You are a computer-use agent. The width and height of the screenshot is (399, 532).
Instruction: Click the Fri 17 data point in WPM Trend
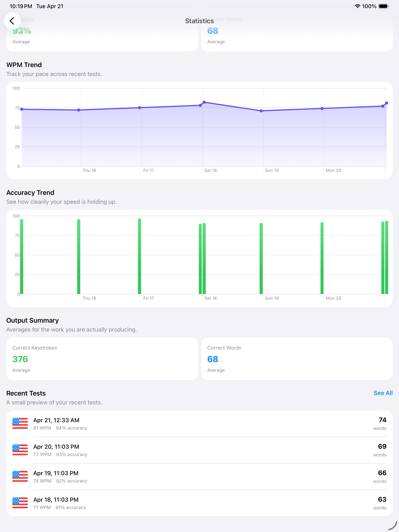point(140,108)
